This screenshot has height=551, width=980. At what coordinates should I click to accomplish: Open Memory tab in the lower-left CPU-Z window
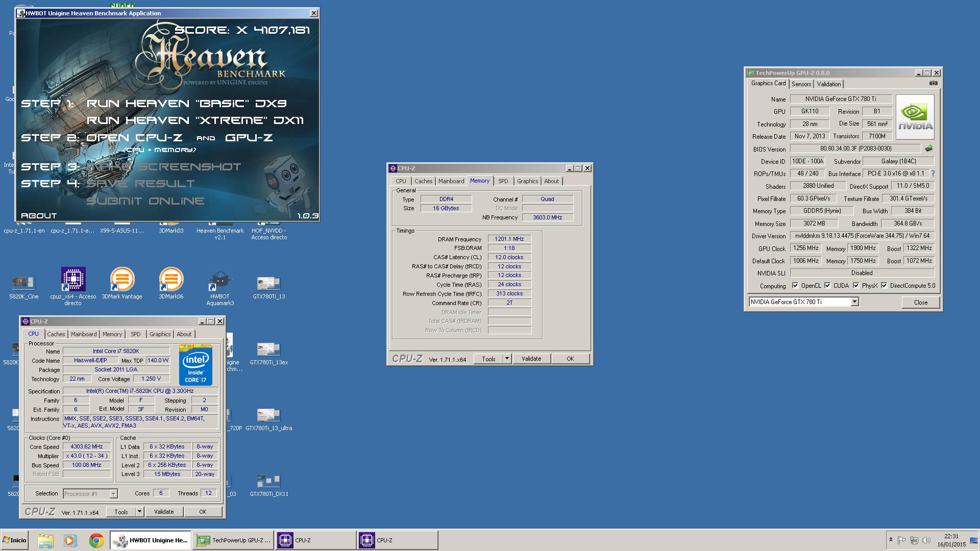tap(112, 334)
